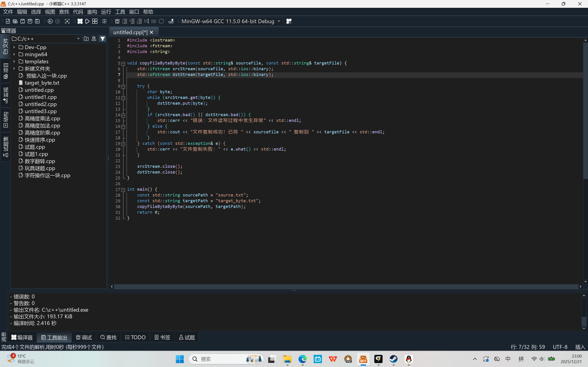The width and height of the screenshot is (588, 367).
Task: Open target_byte.txt in file tree
Action: click(x=42, y=83)
